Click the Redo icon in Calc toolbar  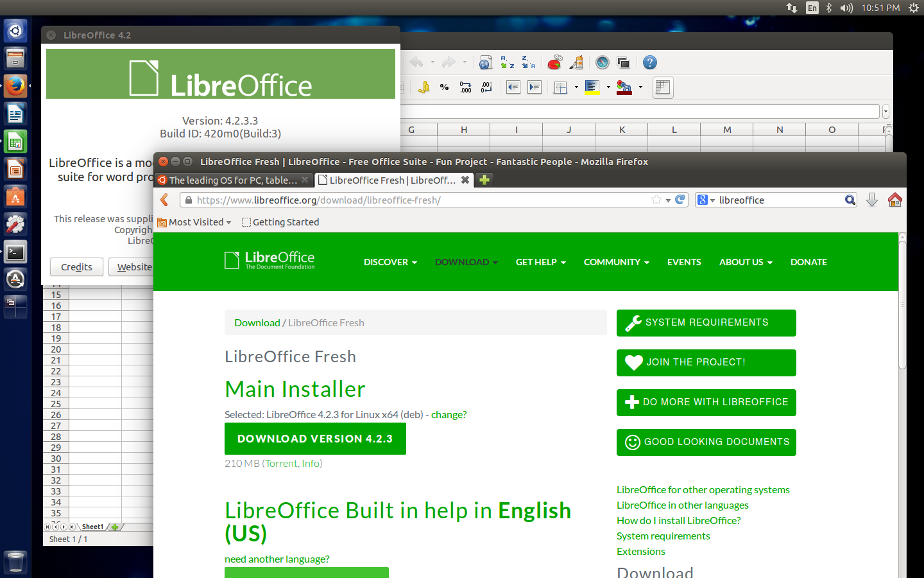pos(449,62)
